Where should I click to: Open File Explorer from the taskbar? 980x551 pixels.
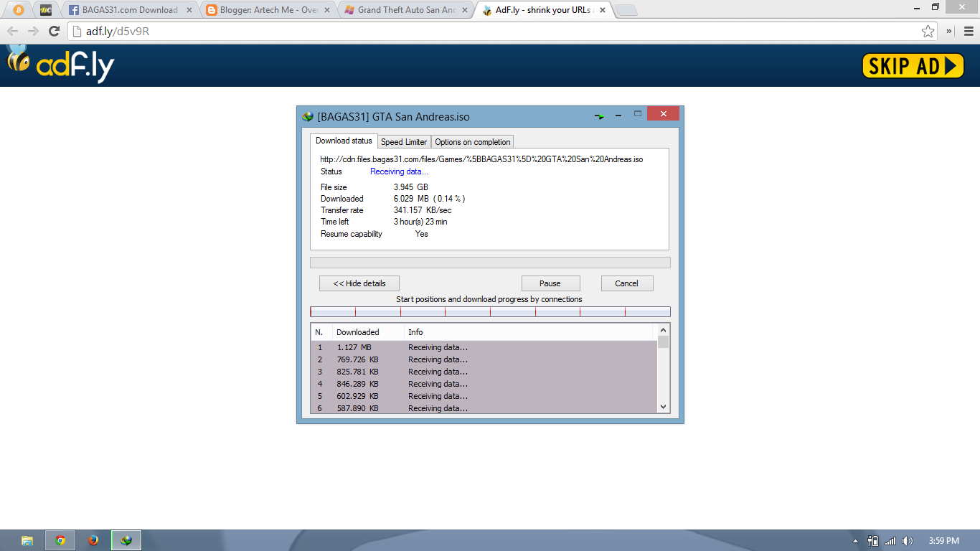pyautogui.click(x=27, y=540)
